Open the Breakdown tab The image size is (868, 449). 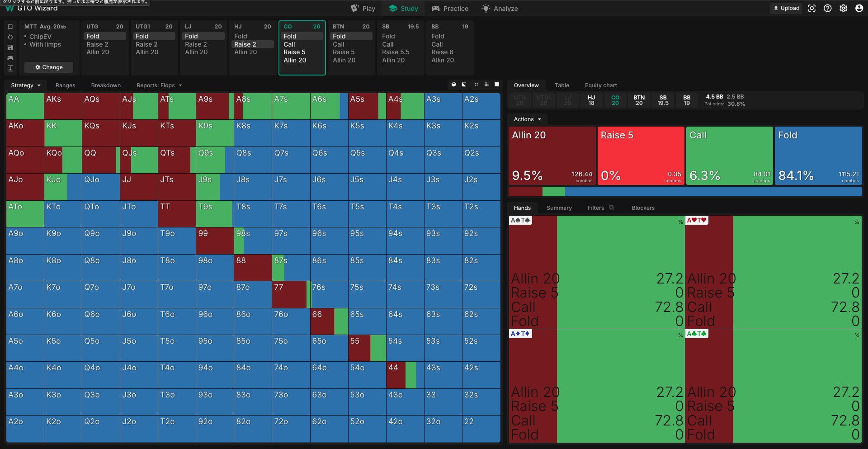pyautogui.click(x=106, y=85)
